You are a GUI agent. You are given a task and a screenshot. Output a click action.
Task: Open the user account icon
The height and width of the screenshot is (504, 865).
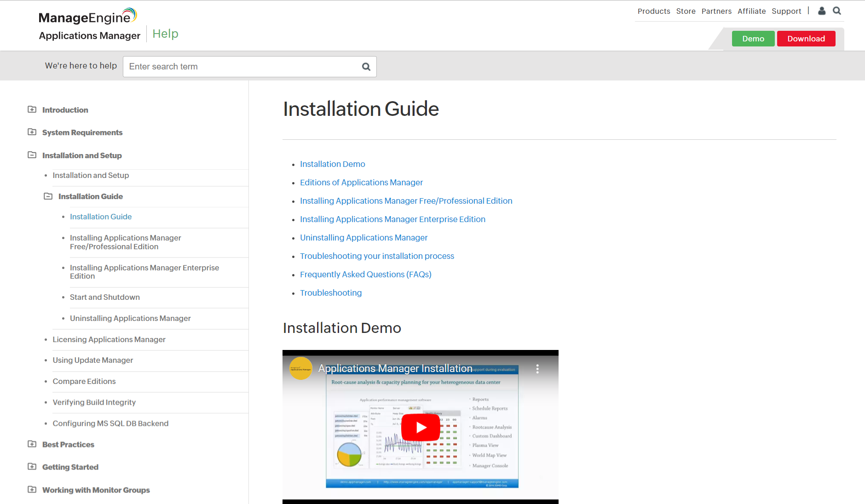tap(822, 11)
